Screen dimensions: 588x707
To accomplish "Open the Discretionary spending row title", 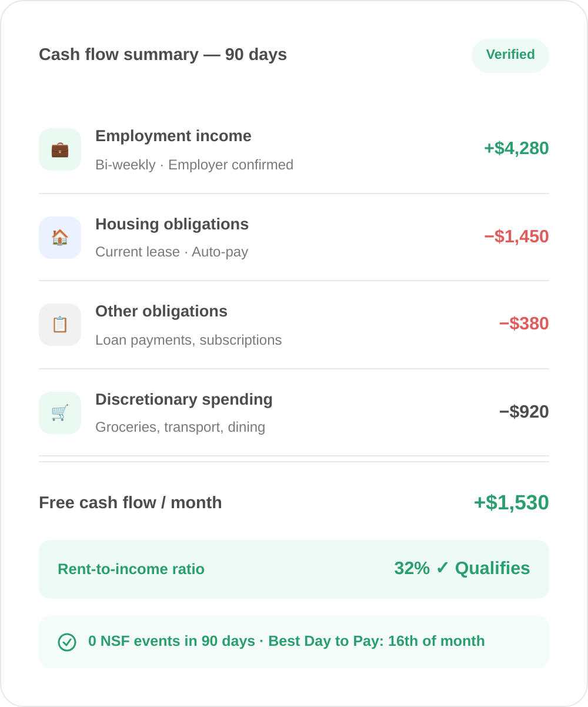I will click(x=184, y=399).
